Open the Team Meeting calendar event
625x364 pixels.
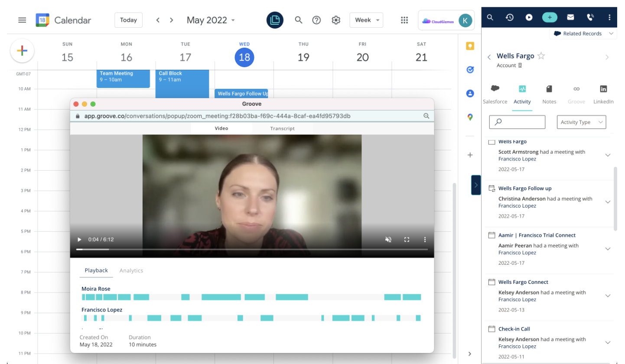pyautogui.click(x=123, y=78)
